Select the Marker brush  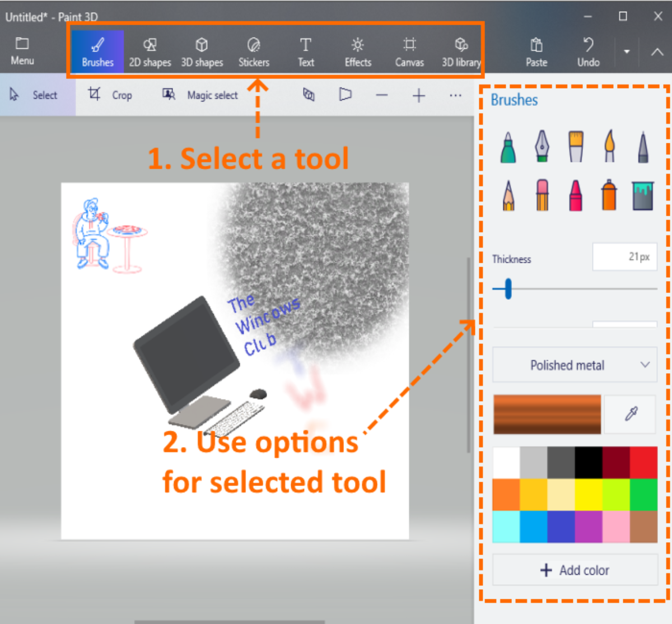[508, 147]
